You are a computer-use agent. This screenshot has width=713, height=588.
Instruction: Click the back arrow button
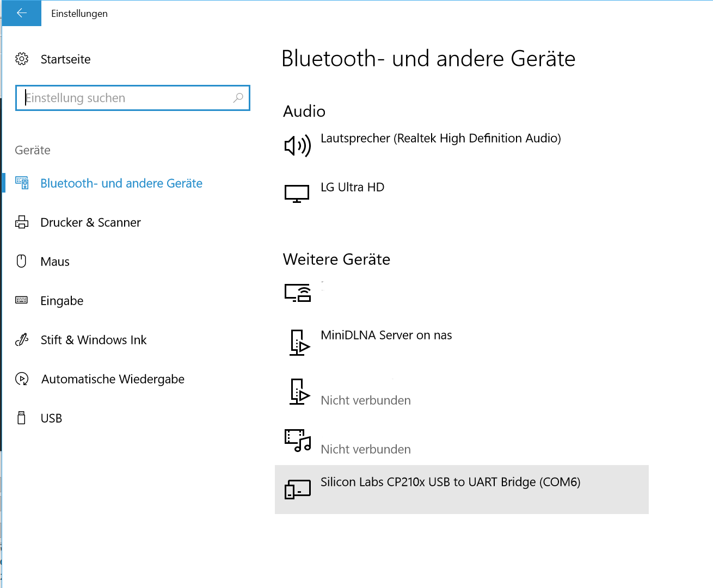coord(21,13)
